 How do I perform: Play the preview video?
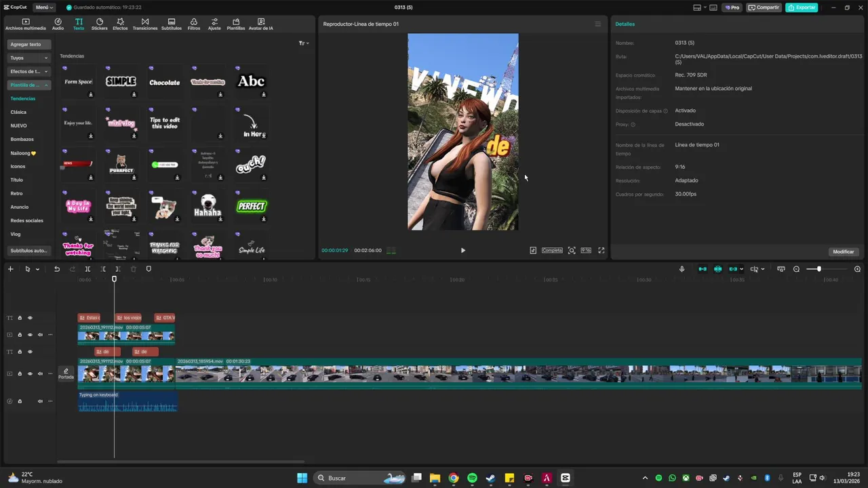463,250
